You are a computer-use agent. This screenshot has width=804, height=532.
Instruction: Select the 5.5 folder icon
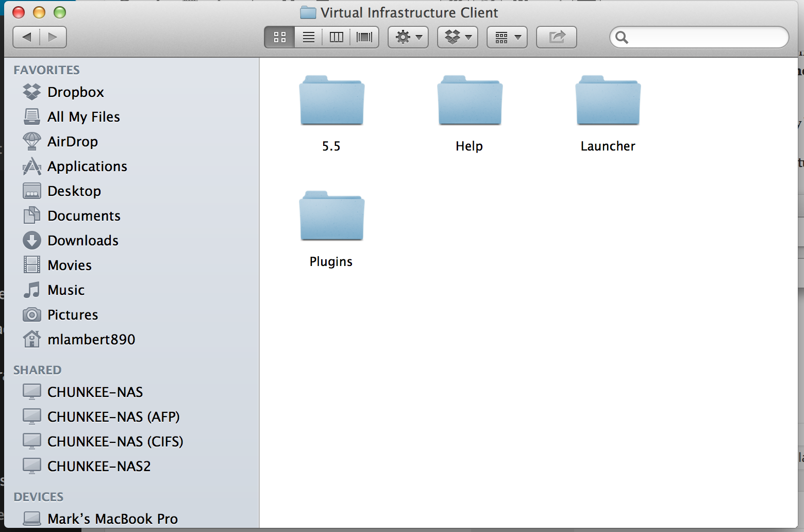pos(331,101)
